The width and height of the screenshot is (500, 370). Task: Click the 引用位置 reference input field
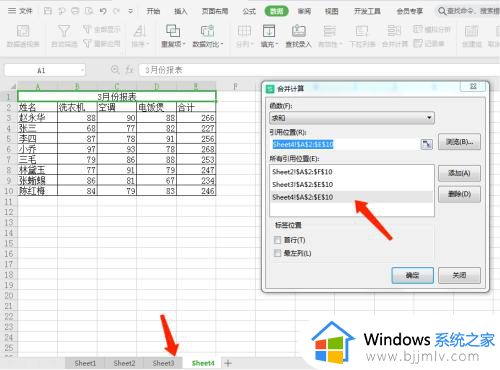pos(345,144)
